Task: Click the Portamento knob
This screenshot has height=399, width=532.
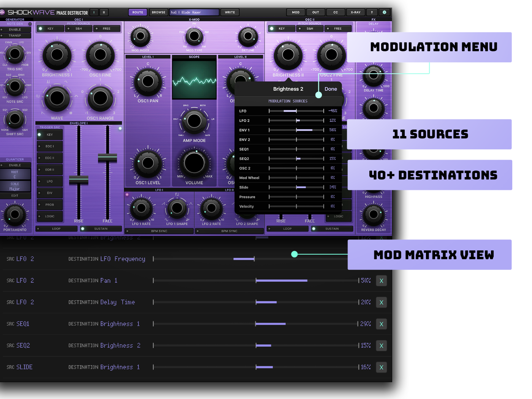Action: [x=15, y=215]
